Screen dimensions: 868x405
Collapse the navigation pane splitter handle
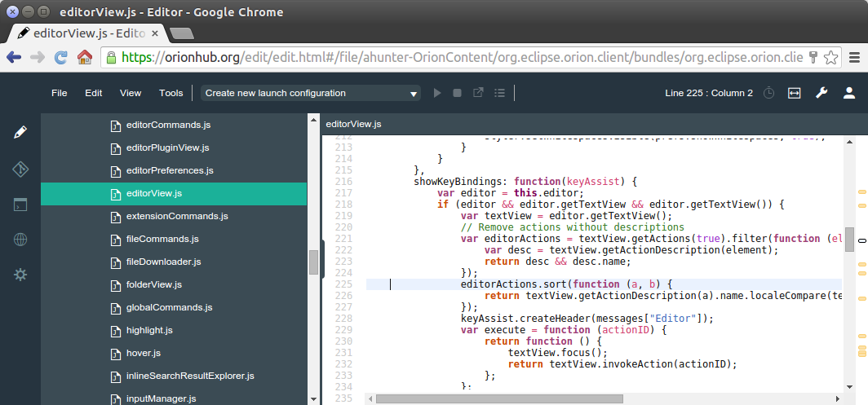click(x=323, y=259)
